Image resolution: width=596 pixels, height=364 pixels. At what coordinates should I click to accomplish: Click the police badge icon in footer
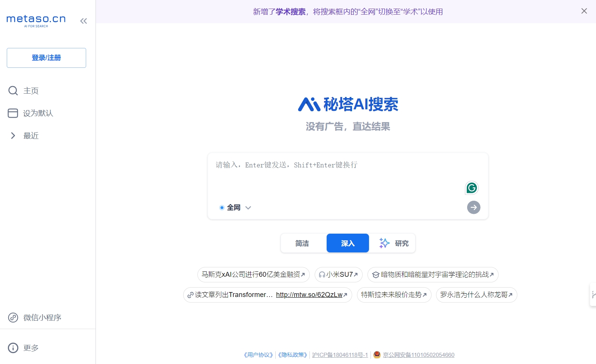377,354
